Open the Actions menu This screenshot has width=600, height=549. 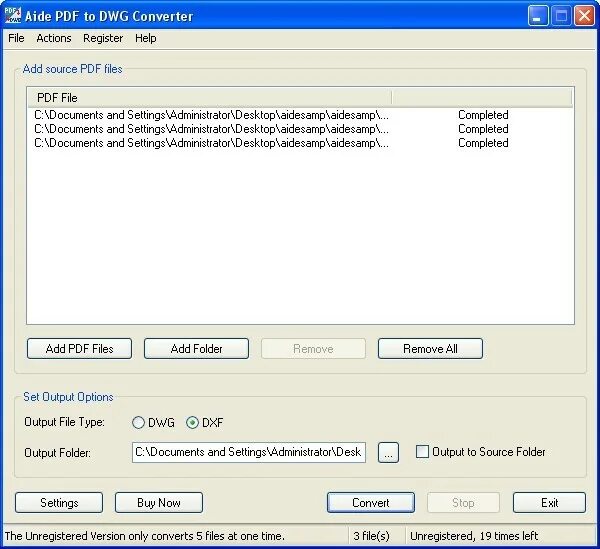[54, 38]
